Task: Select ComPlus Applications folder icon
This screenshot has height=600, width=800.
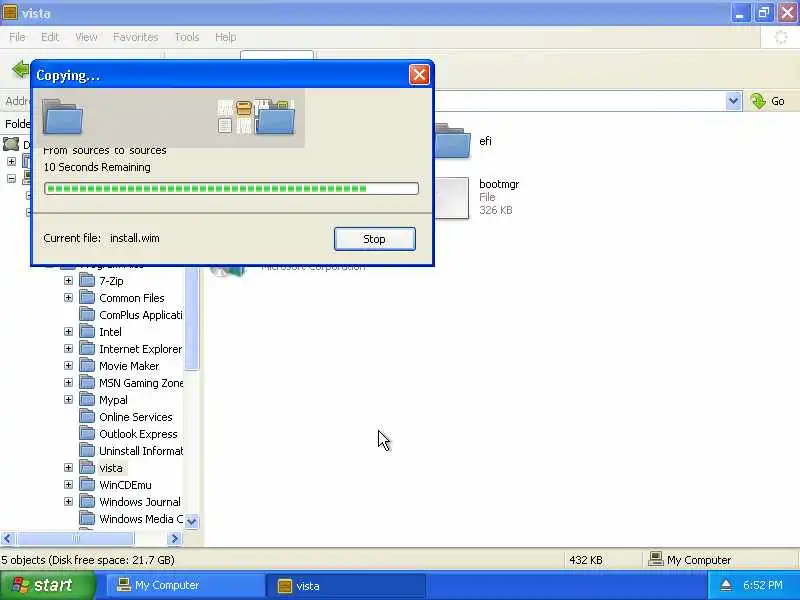Action: (x=88, y=314)
